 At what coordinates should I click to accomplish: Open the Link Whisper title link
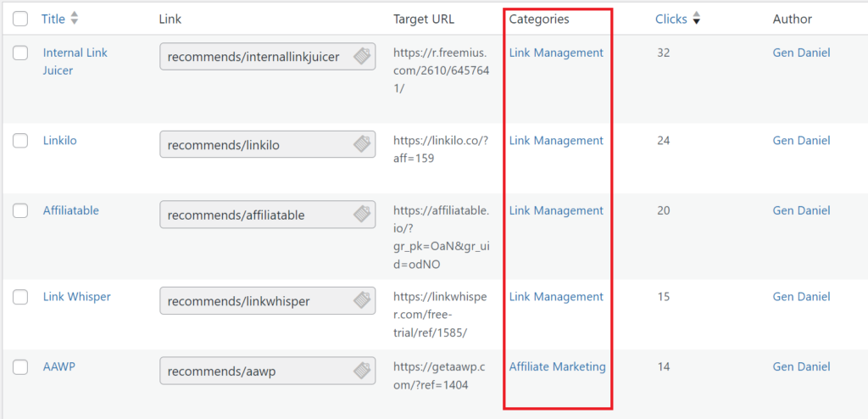(77, 297)
